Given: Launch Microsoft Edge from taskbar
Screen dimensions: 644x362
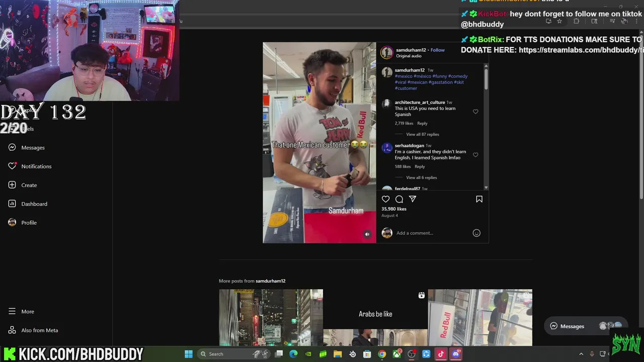Looking at the screenshot, I should [294, 354].
